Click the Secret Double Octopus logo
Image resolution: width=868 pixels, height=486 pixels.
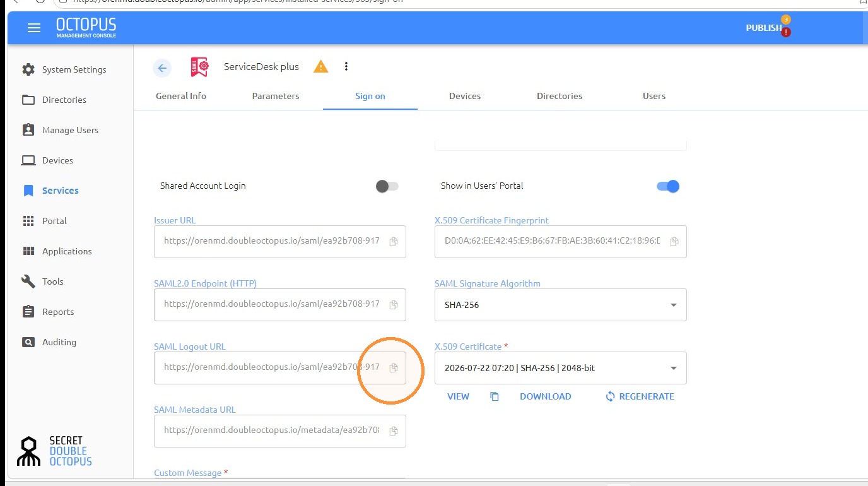(x=54, y=451)
